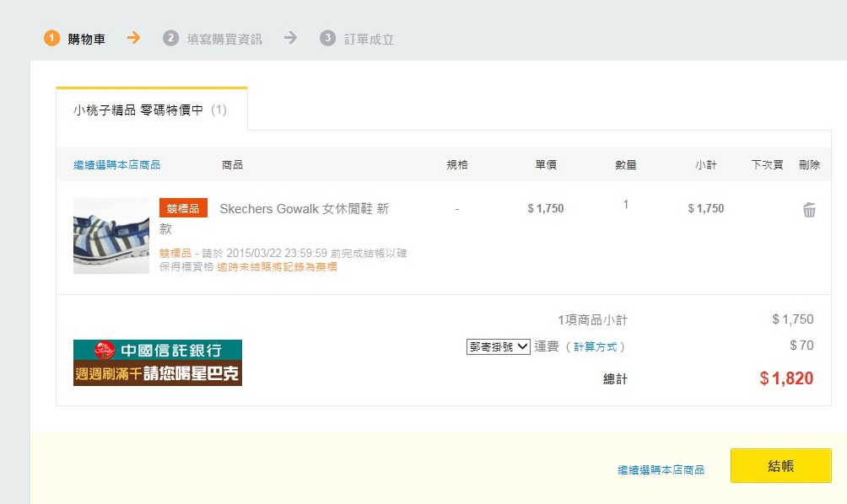The width and height of the screenshot is (847, 504).
Task: Select the 小桃子精品 零碼特價中 store tab
Action: click(x=150, y=110)
